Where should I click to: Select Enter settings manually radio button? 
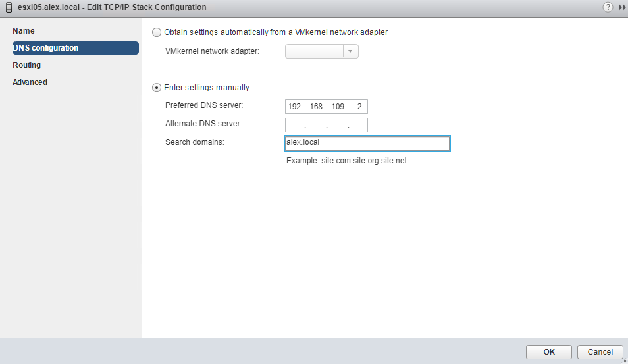tap(157, 88)
